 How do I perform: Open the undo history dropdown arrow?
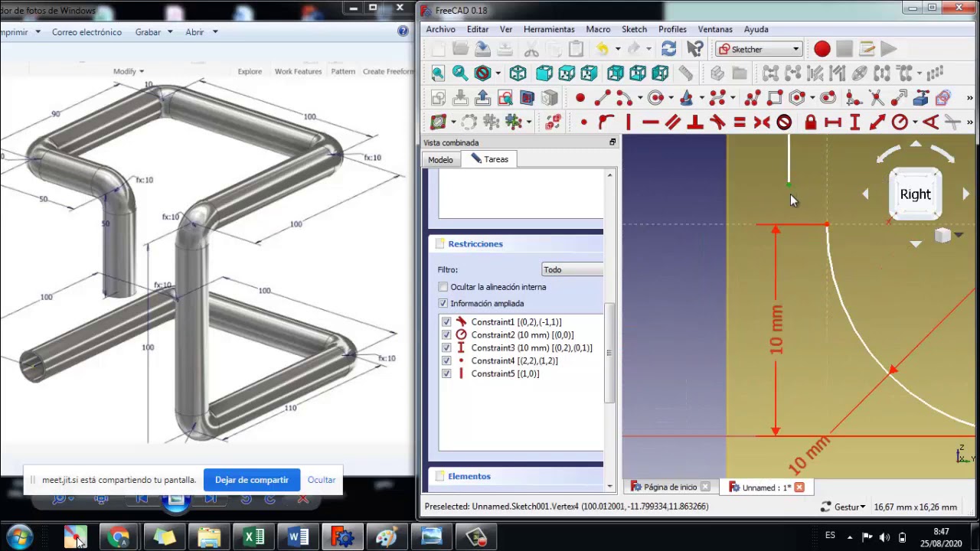click(x=617, y=50)
